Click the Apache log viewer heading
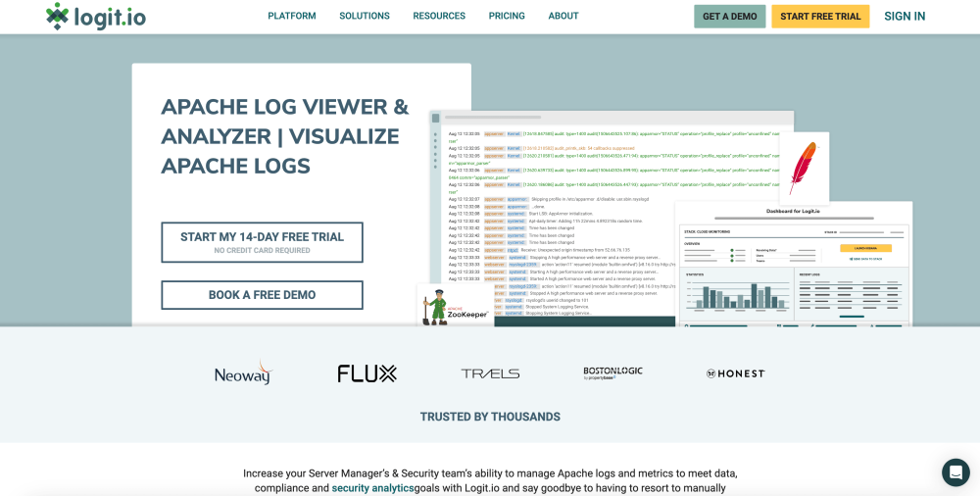The width and height of the screenshot is (980, 496). (285, 136)
